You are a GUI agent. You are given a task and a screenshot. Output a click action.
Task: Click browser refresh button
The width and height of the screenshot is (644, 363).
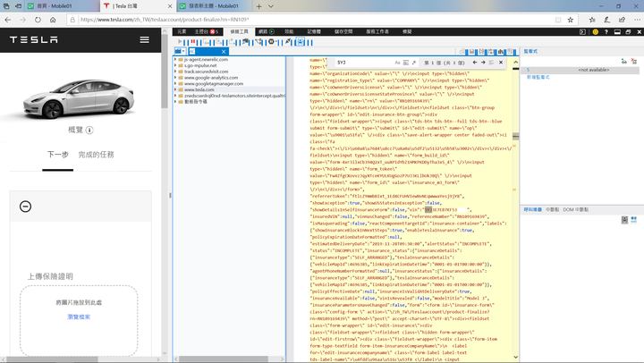(x=38, y=20)
